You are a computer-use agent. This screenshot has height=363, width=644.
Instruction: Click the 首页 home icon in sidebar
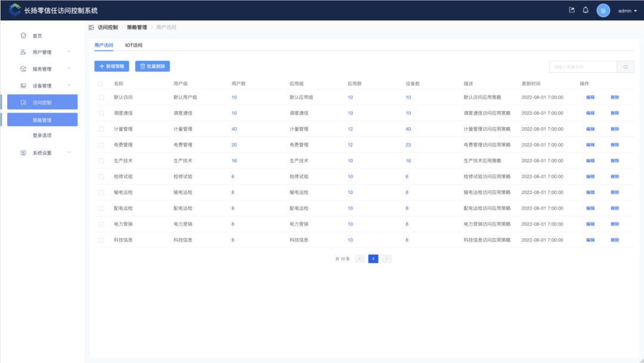click(x=23, y=36)
